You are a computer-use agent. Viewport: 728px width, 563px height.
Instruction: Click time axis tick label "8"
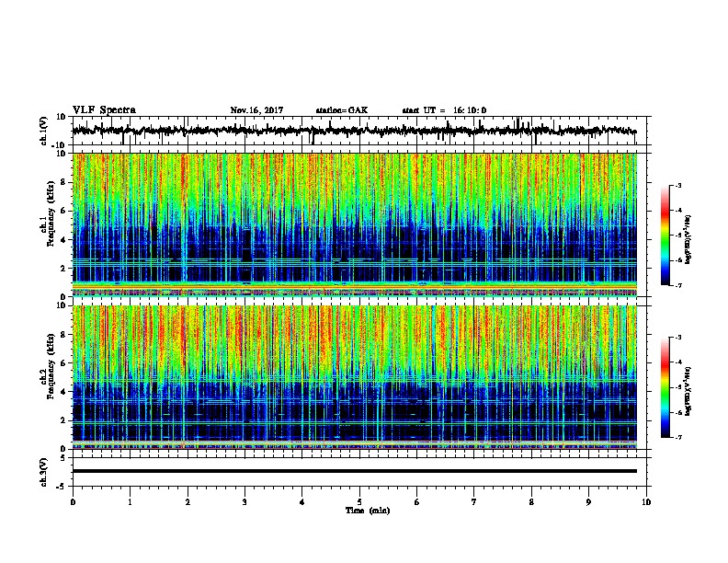point(531,502)
